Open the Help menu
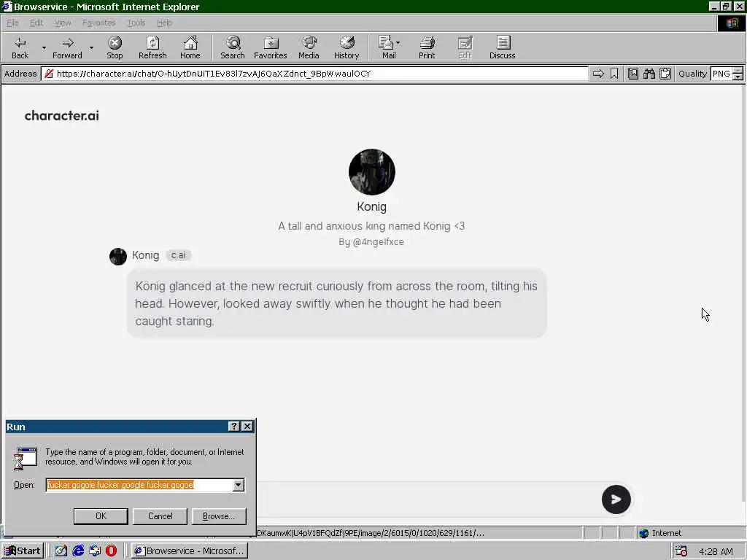 tap(164, 23)
